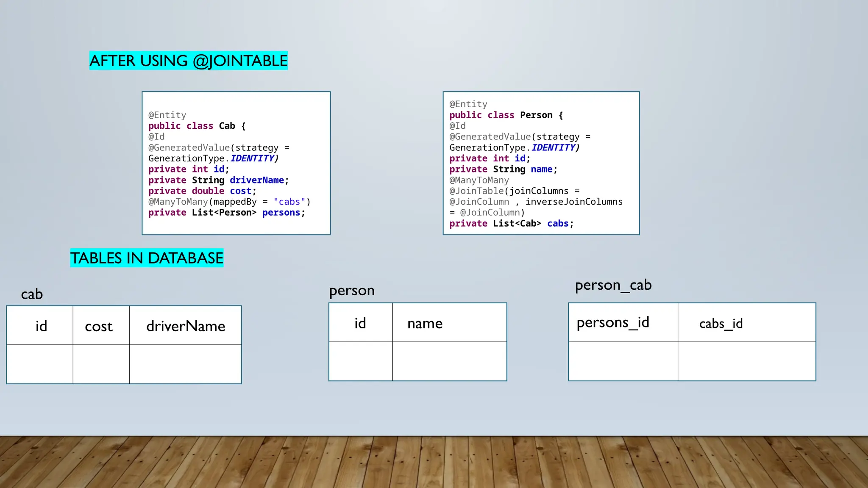Click the Cab entity code box
868x488 pixels.
pos(236,163)
